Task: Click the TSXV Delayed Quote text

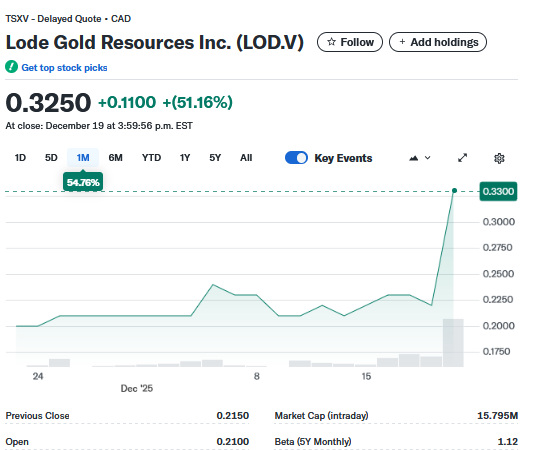Action: pyautogui.click(x=68, y=19)
